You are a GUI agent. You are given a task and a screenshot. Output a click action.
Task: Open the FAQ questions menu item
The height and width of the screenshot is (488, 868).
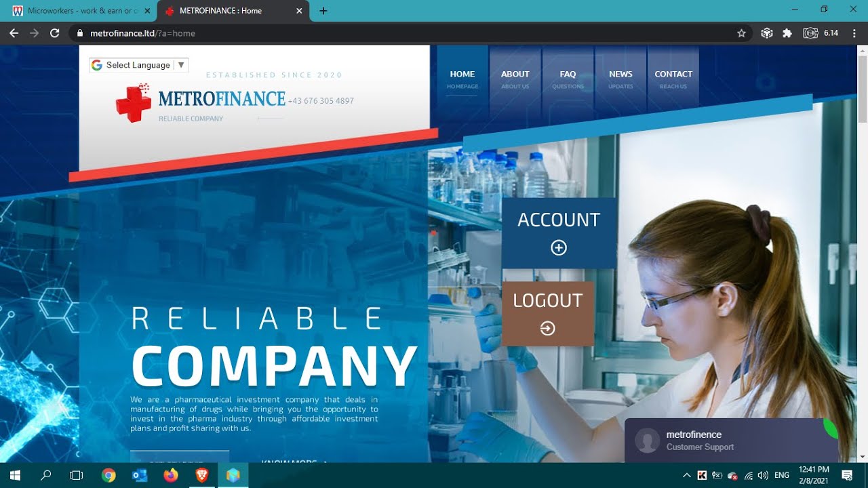click(568, 79)
